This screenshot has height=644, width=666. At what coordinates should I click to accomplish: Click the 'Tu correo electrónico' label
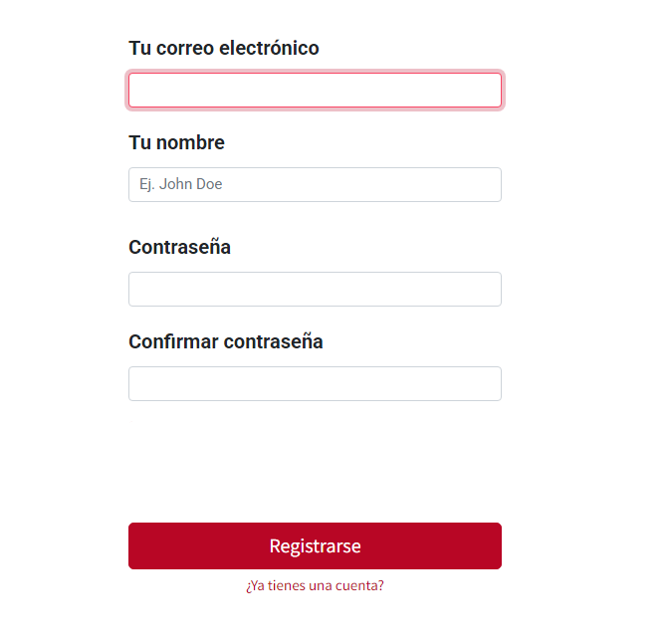(x=224, y=48)
